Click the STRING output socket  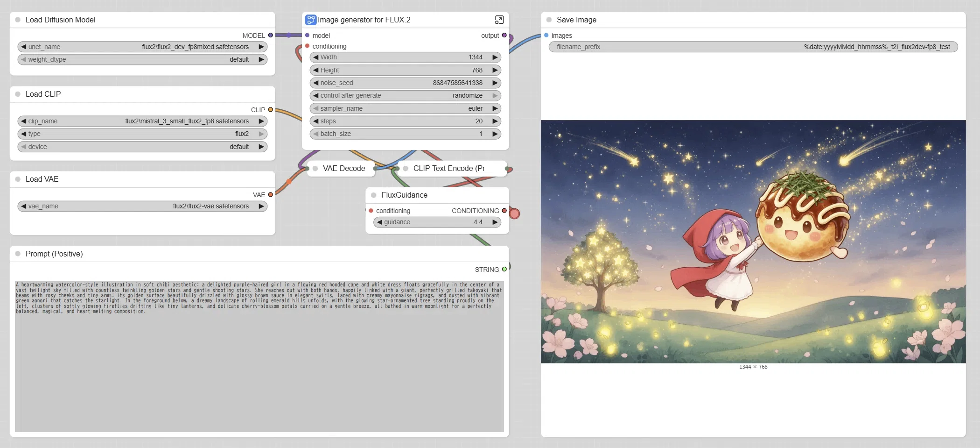pos(504,269)
